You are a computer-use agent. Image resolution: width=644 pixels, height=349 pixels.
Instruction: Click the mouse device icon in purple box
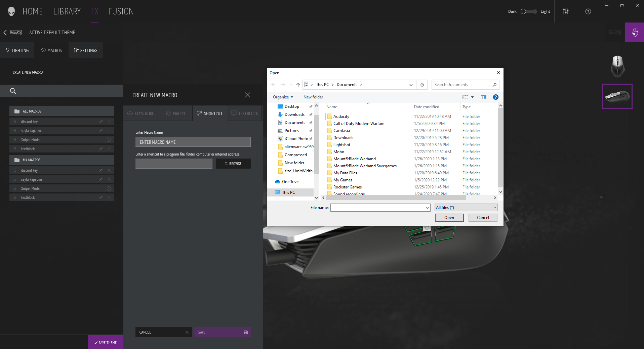coord(635,33)
